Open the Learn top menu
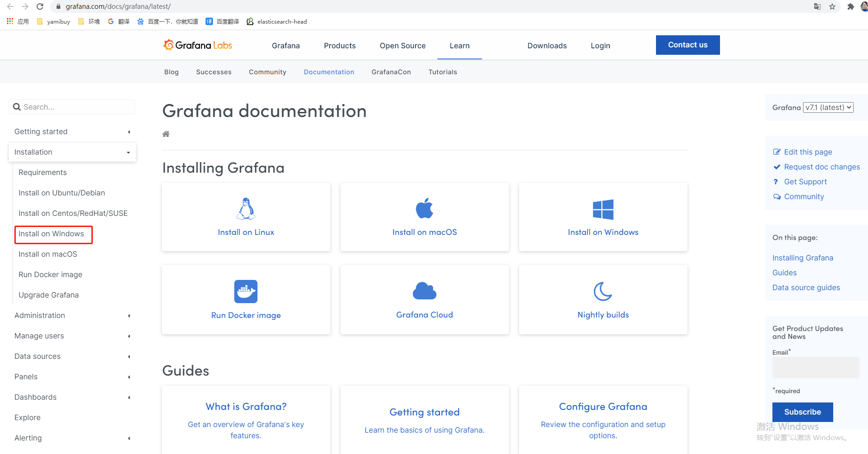 [x=459, y=45]
